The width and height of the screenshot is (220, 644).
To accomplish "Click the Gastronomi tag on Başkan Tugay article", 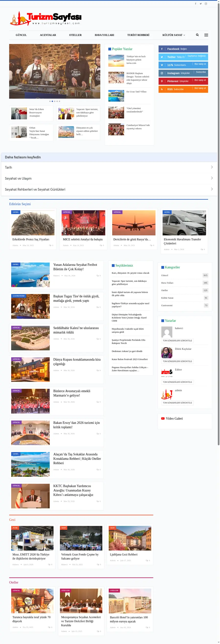I will point(19,296).
